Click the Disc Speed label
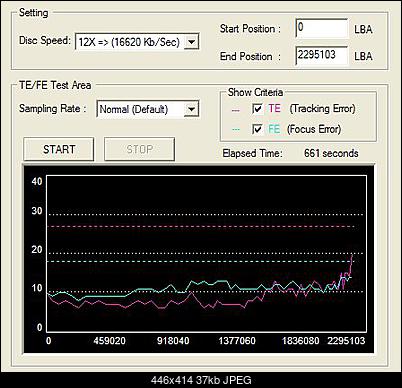The height and width of the screenshot is (388, 402). pos(45,40)
